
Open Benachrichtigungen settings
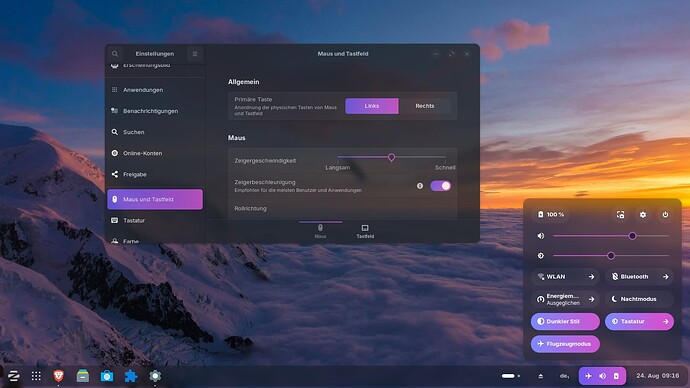tap(155, 111)
